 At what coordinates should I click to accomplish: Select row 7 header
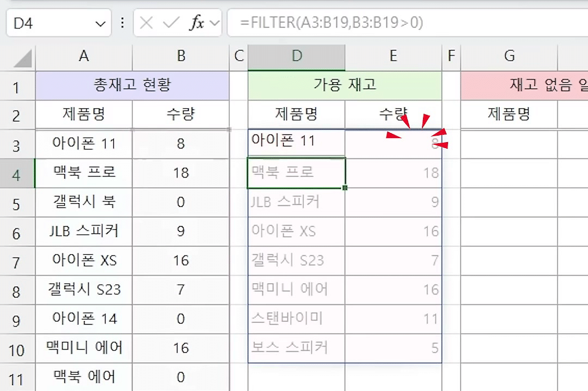click(17, 261)
